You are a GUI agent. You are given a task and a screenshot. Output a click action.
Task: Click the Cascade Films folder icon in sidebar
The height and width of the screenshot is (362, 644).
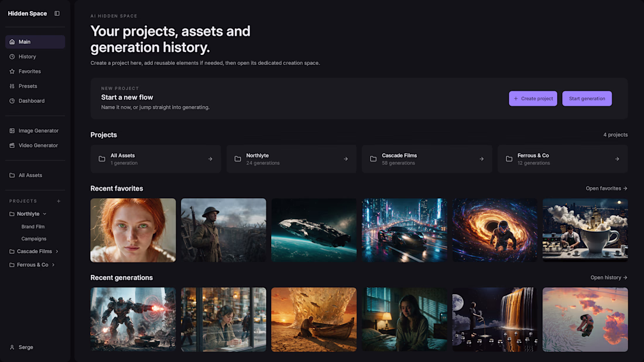click(12, 251)
